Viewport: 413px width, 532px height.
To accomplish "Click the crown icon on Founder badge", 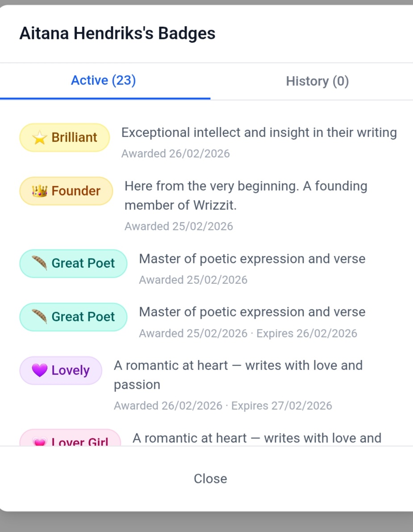I will pos(40,191).
